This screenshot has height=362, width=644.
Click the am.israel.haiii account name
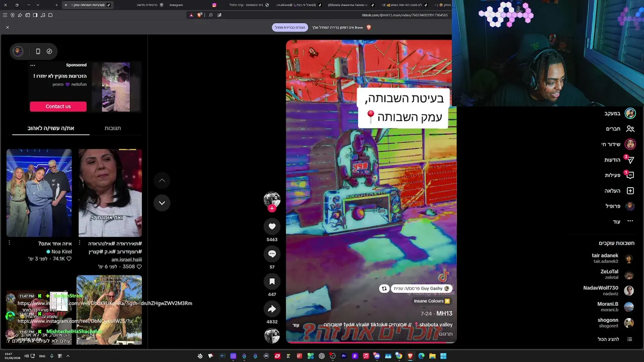(126, 260)
